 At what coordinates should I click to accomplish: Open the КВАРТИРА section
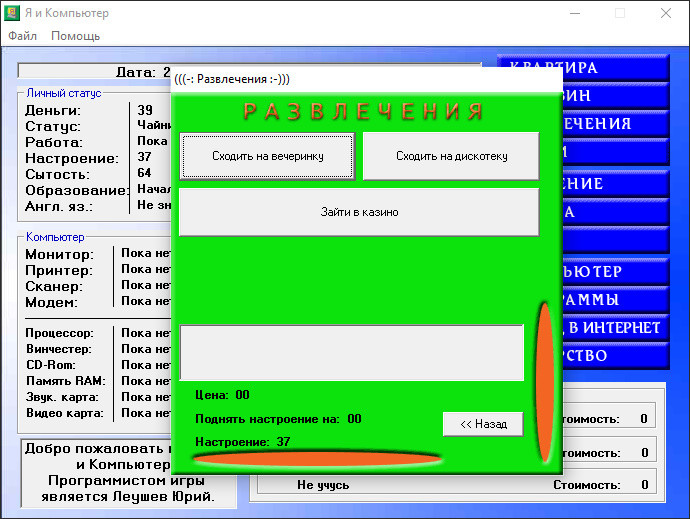pyautogui.click(x=600, y=68)
